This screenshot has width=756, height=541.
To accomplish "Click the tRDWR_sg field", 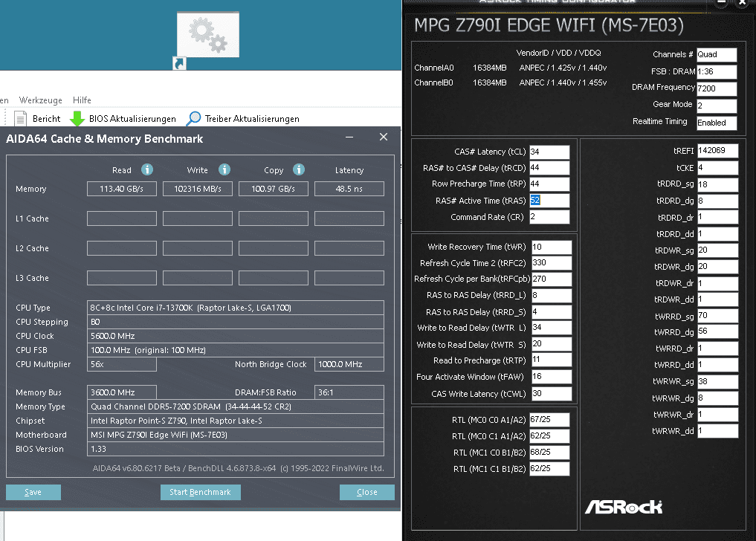I will [x=717, y=250].
